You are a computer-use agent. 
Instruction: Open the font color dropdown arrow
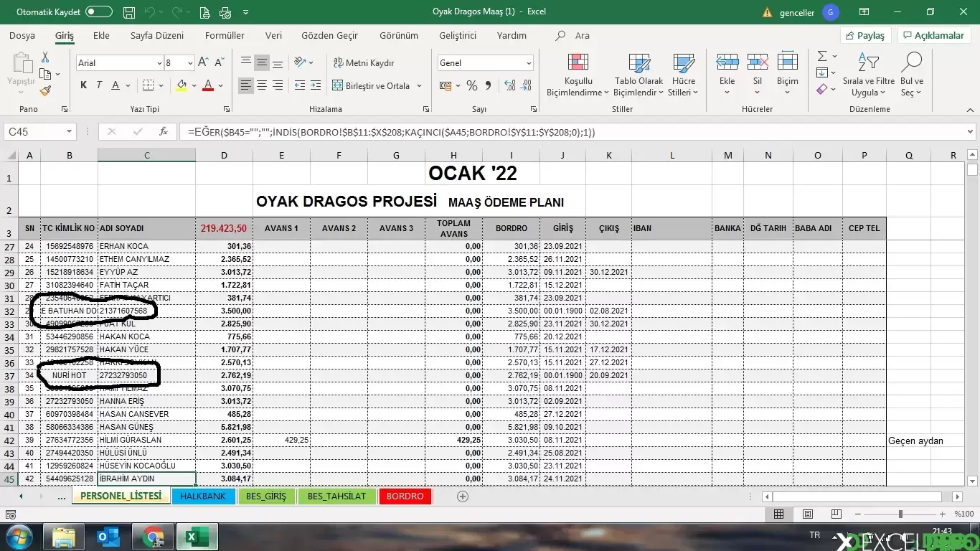(x=220, y=86)
